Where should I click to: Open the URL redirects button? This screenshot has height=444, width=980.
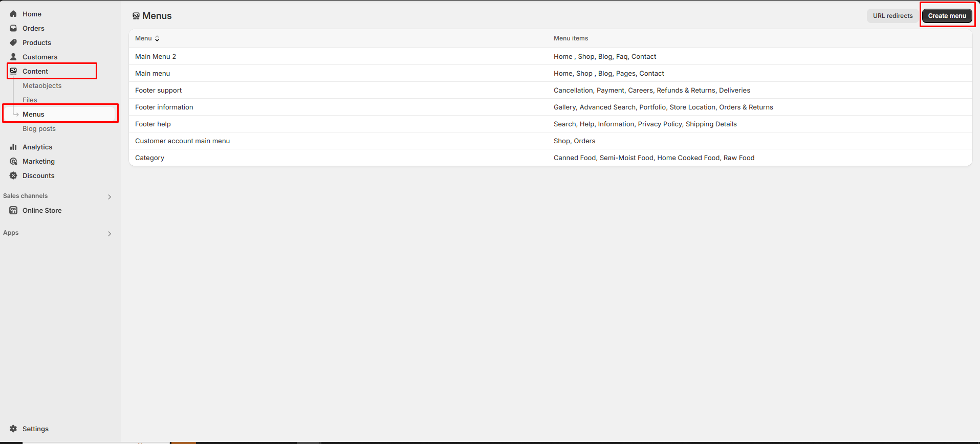pyautogui.click(x=892, y=16)
